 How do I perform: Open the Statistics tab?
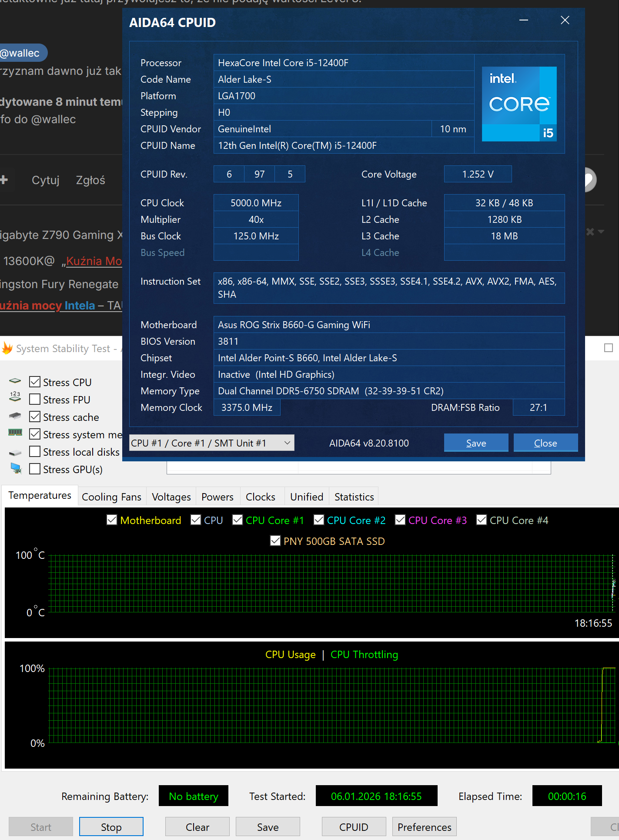(354, 497)
